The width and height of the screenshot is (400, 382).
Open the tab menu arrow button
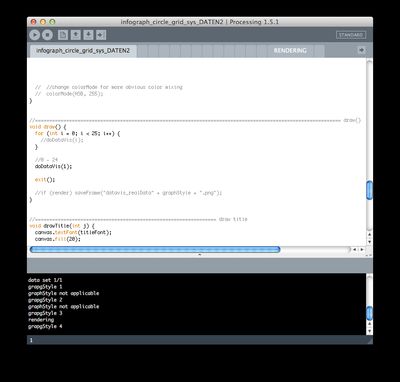361,50
